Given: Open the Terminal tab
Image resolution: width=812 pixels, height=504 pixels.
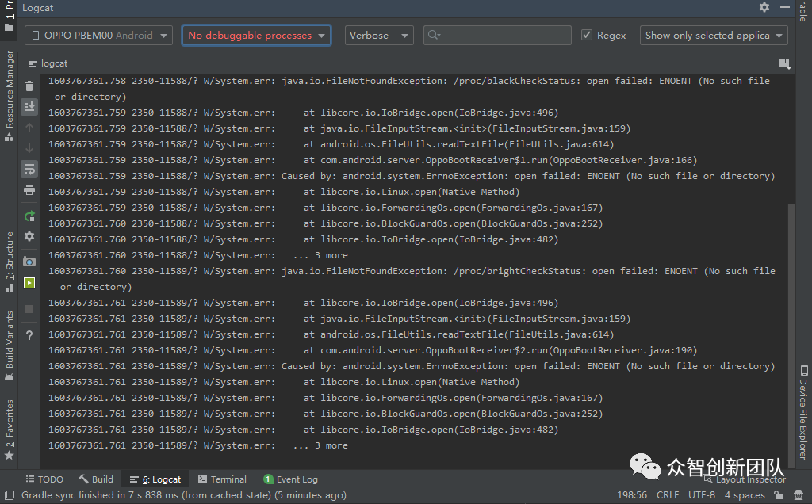Looking at the screenshot, I should [222, 479].
